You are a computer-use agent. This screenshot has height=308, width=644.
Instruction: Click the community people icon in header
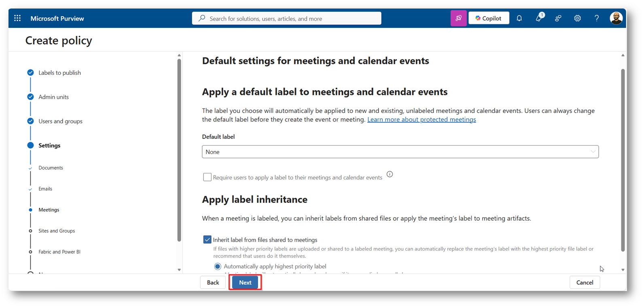coord(558,18)
